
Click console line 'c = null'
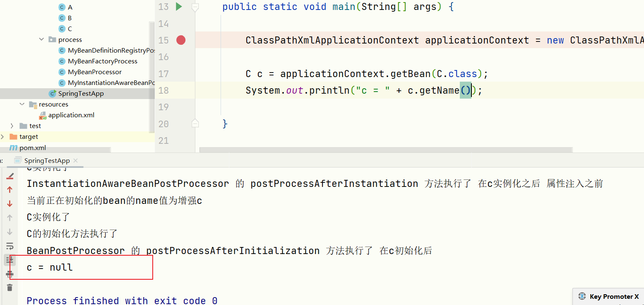tap(50, 267)
